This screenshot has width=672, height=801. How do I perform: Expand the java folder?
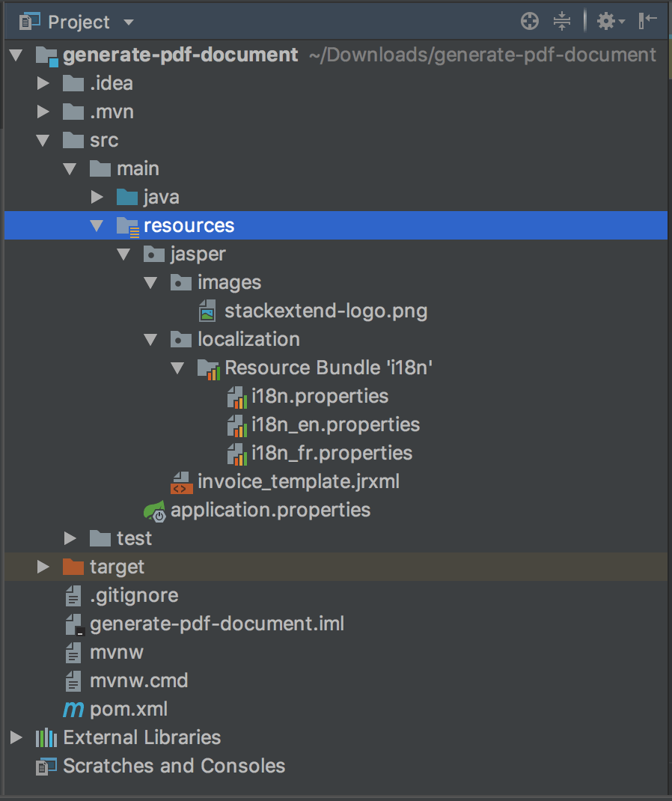point(97,197)
